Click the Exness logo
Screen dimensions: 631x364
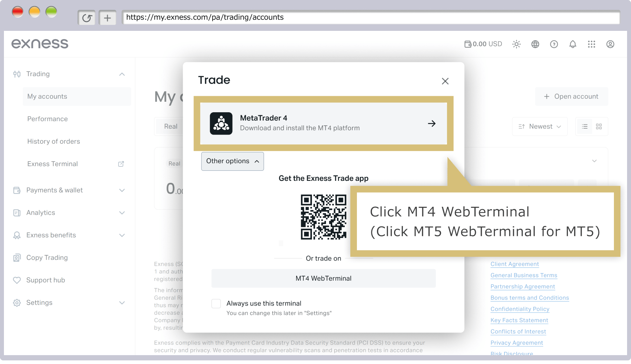pyautogui.click(x=40, y=44)
